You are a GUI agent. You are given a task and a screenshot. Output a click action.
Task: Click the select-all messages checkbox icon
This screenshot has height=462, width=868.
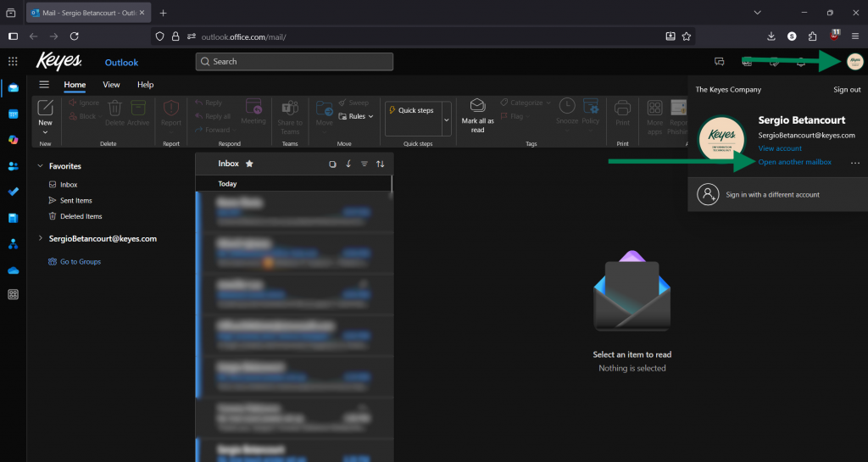332,164
